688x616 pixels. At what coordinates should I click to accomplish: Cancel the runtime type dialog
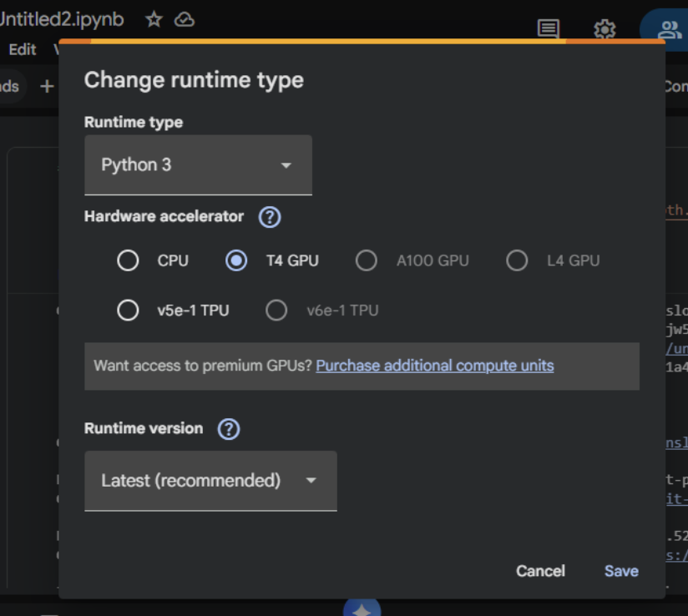click(x=539, y=571)
